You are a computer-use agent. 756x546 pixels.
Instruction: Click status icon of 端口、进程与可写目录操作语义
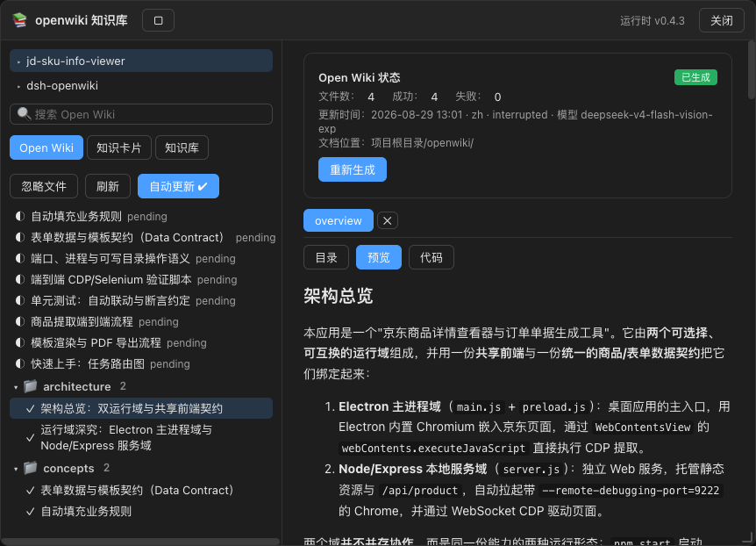click(x=20, y=258)
